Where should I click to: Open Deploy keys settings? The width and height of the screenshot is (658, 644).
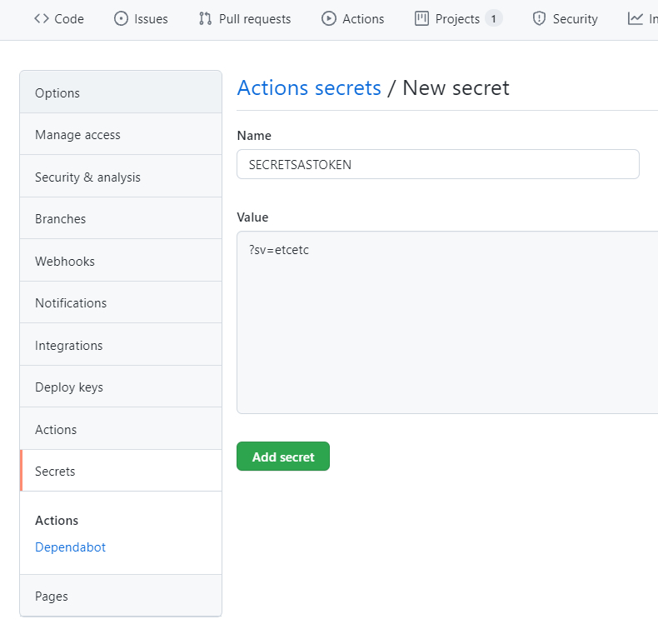pos(121,387)
